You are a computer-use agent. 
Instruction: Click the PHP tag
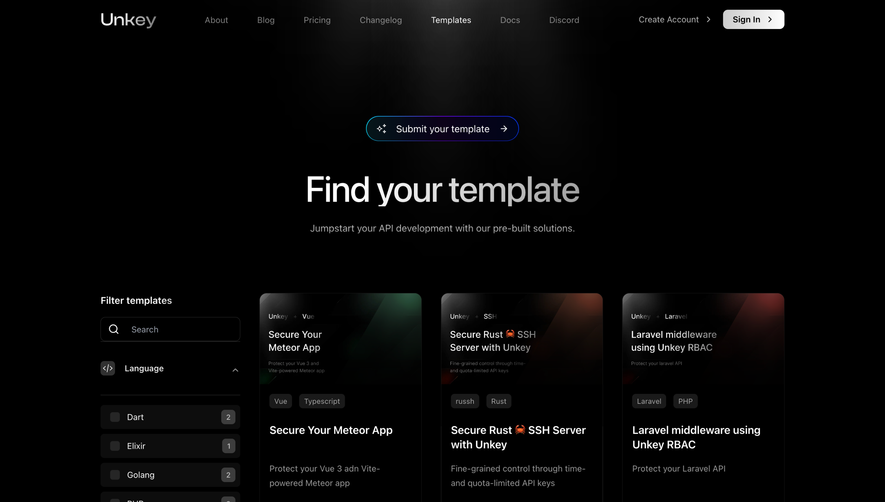click(685, 401)
